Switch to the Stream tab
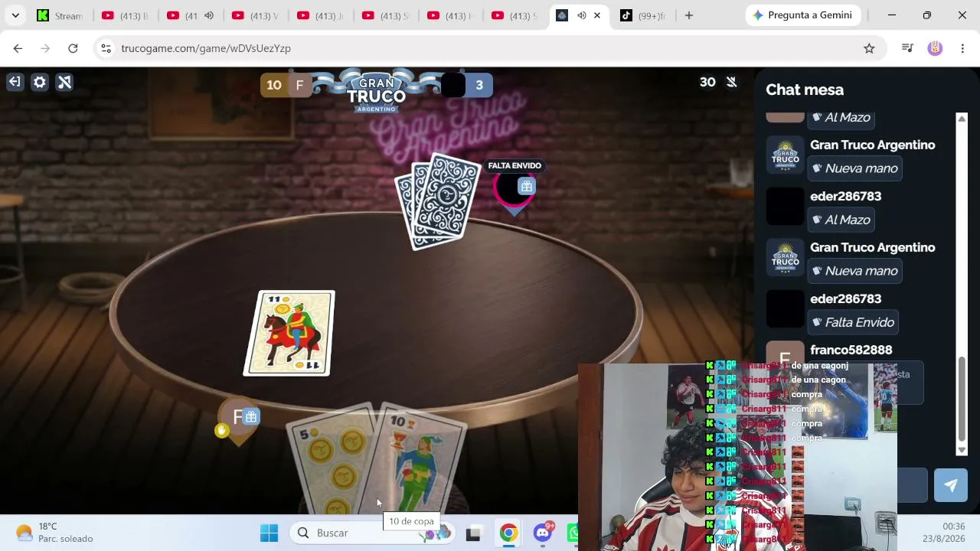 pyautogui.click(x=60, y=15)
